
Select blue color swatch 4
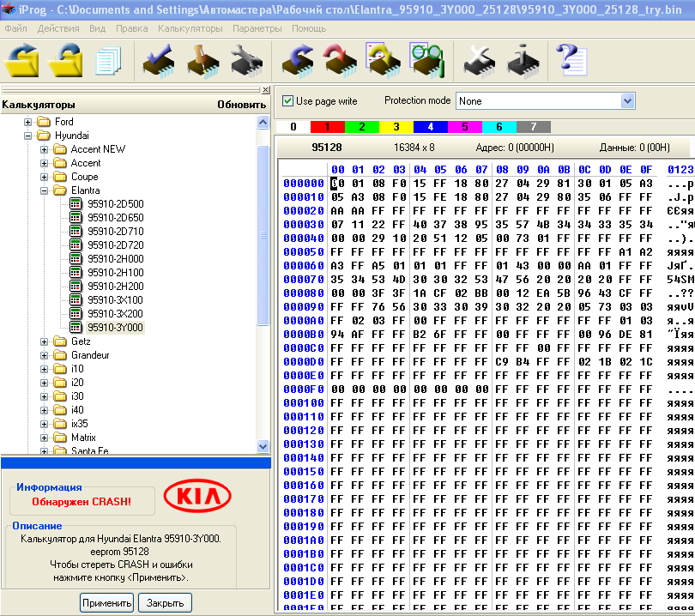(431, 127)
